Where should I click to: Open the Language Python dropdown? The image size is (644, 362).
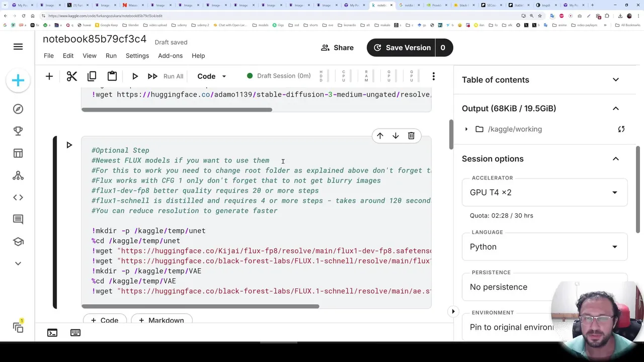(545, 247)
